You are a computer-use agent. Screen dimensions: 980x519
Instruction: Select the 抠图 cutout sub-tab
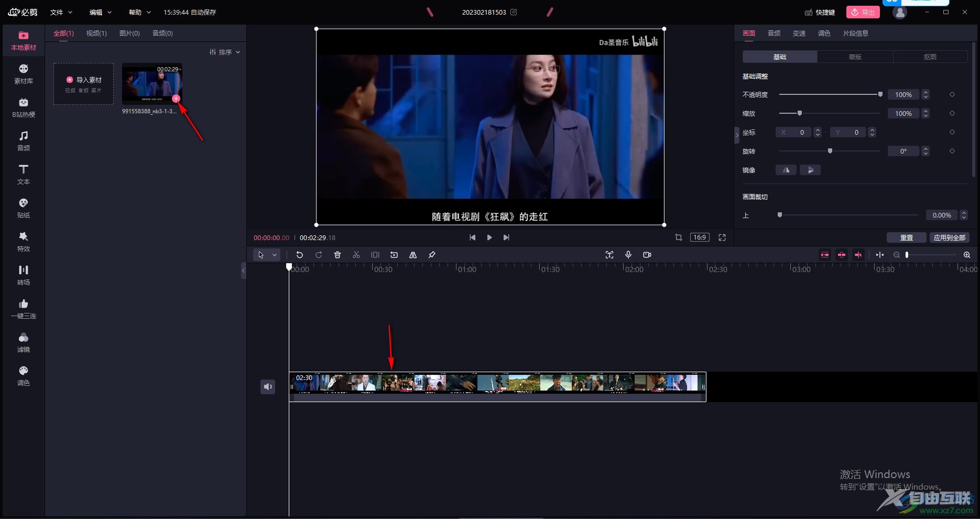tap(930, 57)
